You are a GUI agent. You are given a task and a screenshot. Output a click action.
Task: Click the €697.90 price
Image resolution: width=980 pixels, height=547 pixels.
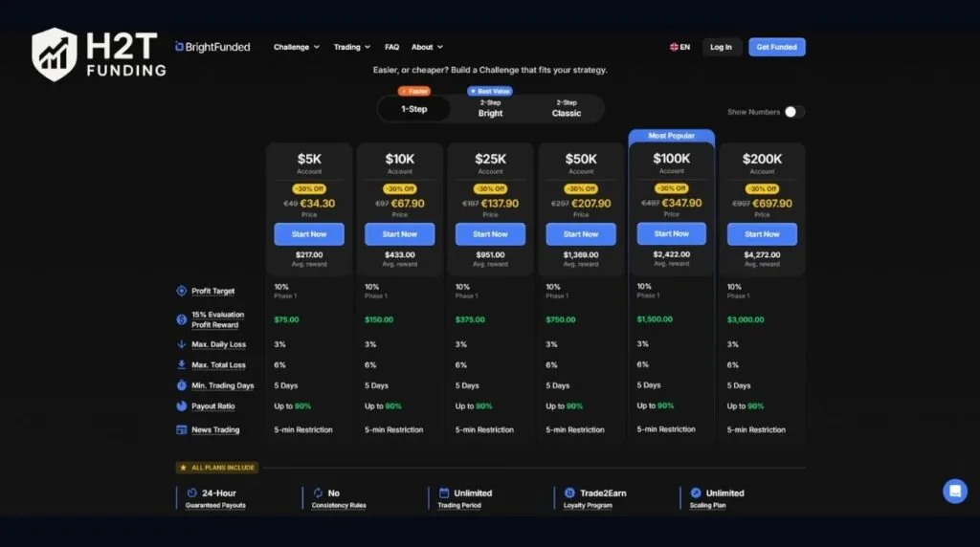772,204
